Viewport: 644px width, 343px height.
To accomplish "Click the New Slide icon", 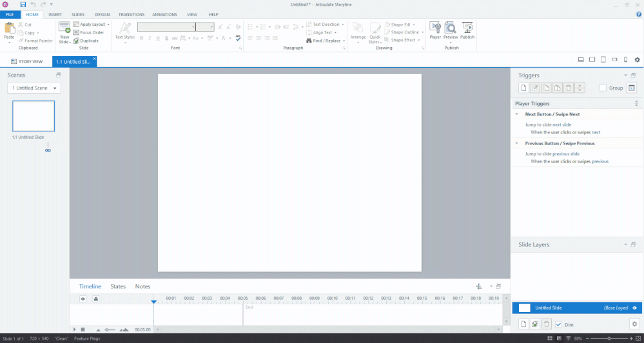I will tap(64, 30).
